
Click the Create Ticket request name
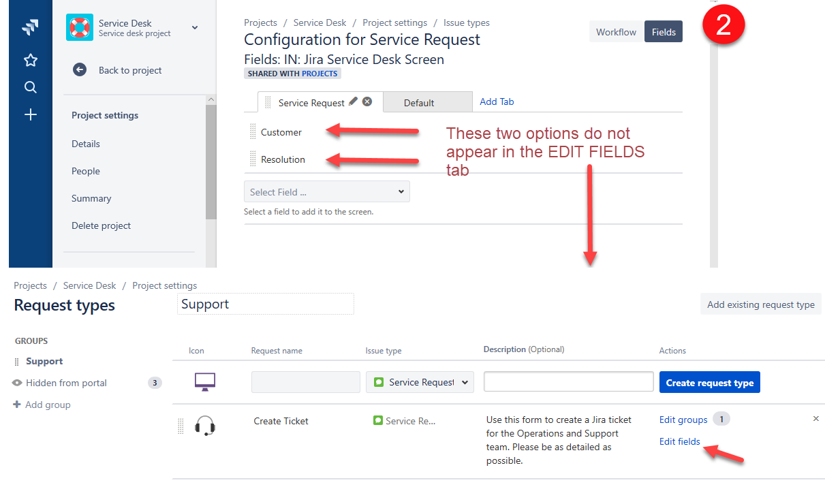tap(281, 421)
